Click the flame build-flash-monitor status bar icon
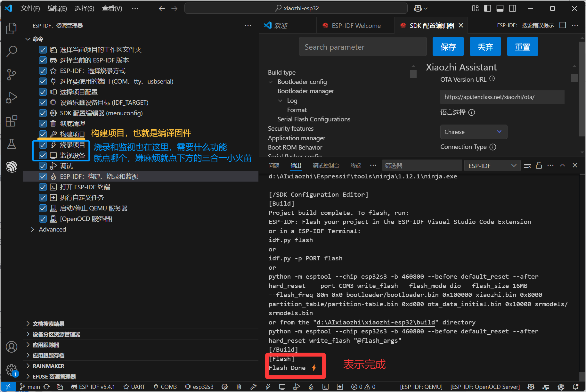The width and height of the screenshot is (586, 392). (311, 387)
